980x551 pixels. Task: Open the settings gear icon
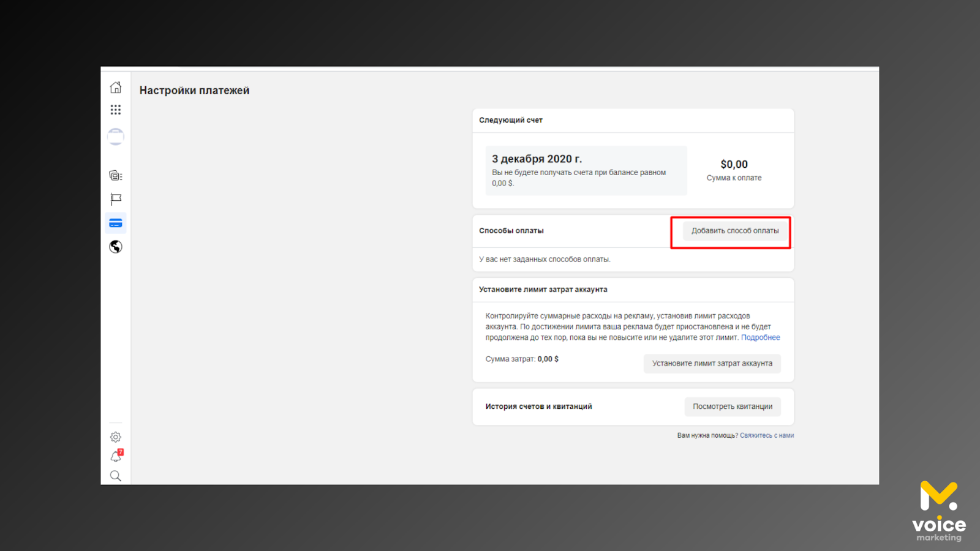[x=116, y=437]
